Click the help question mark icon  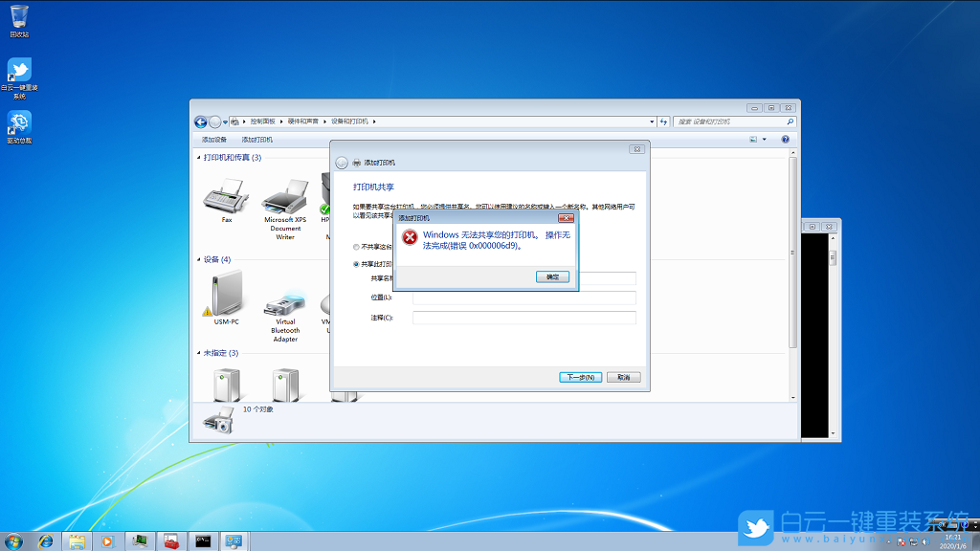point(785,139)
